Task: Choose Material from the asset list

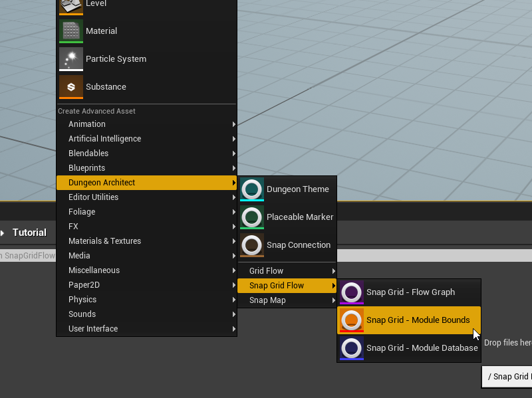Action: 146,31
